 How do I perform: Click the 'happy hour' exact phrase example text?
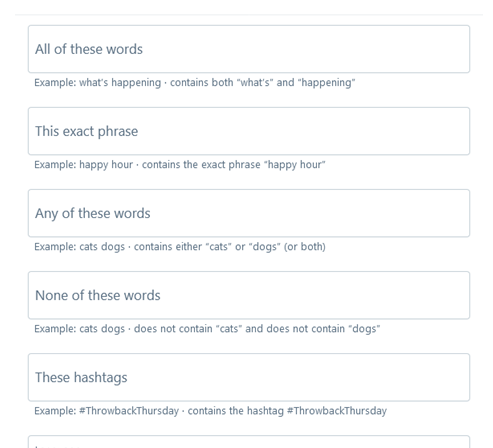click(180, 165)
